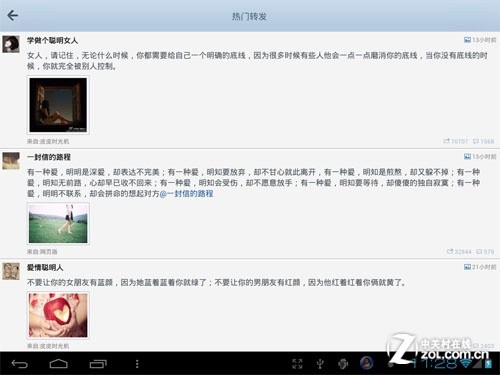Tap the USB status icon
This screenshot has width=500, height=375.
pyautogui.click(x=320, y=364)
